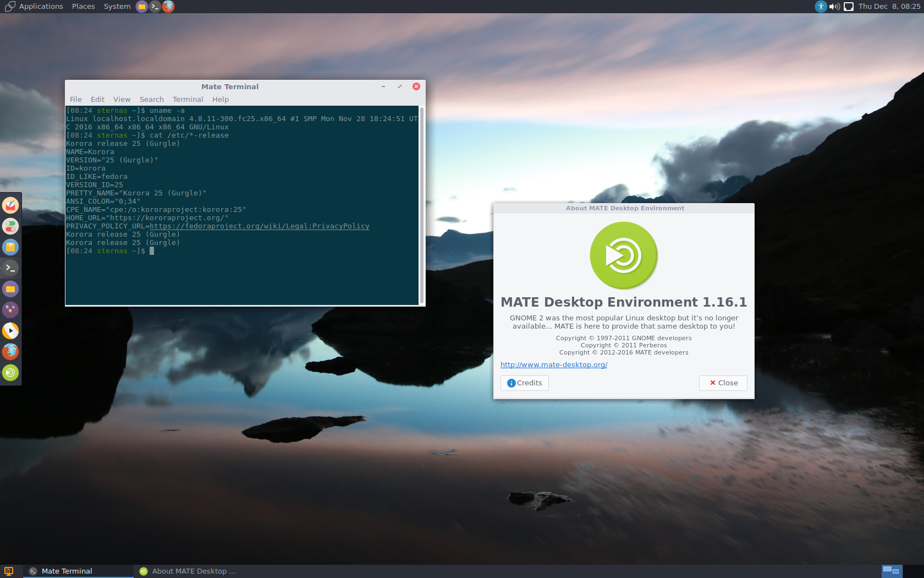
Task: Click the accessibility icon in system tray
Action: pos(821,7)
